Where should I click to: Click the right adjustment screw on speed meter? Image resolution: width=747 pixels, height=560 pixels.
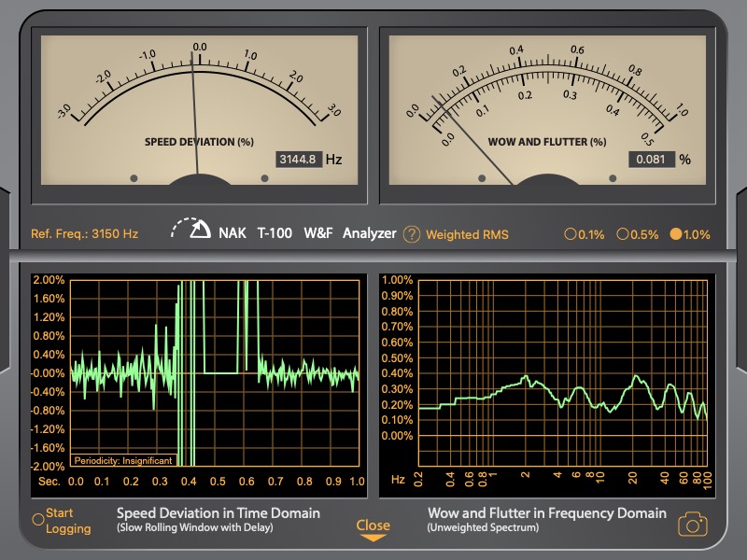[x=265, y=178]
